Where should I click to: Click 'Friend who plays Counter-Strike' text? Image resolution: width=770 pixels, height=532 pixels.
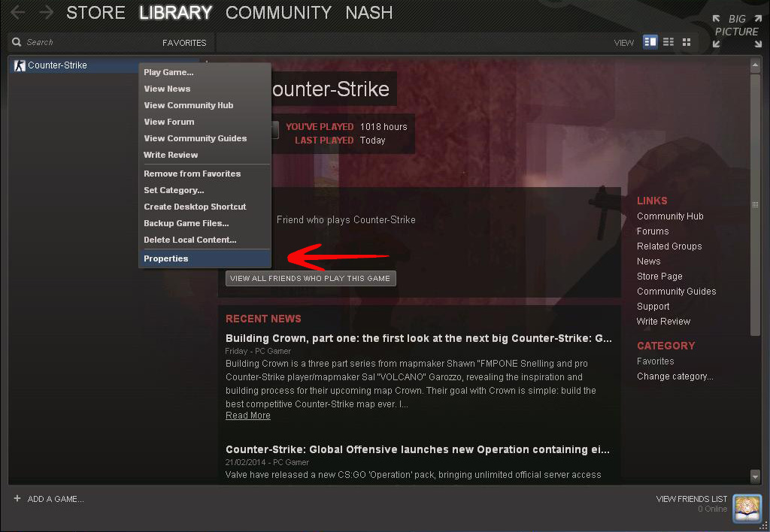coord(346,220)
